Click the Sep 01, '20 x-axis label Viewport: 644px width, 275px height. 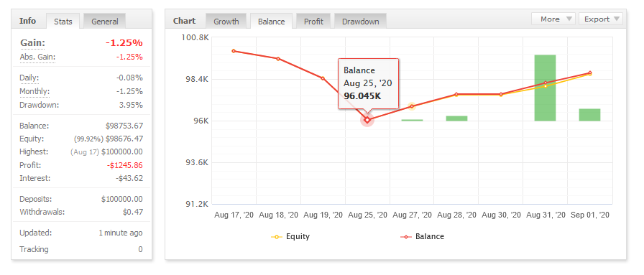[x=590, y=215]
